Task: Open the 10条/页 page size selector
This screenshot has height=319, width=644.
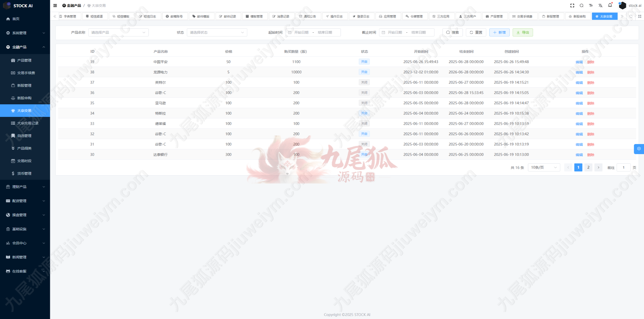Action: tap(544, 167)
